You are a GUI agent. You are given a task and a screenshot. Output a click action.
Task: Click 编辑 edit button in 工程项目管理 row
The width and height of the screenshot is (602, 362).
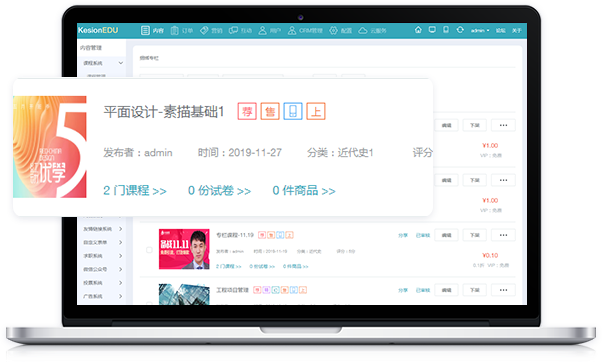[446, 290]
